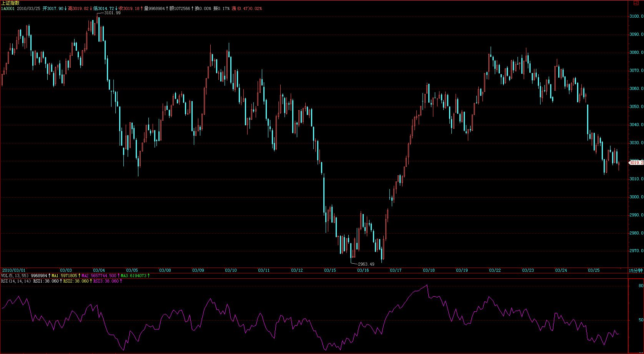Click the 3030.0 price axis label
Image resolution: width=644 pixels, height=354 pixels.
point(637,143)
